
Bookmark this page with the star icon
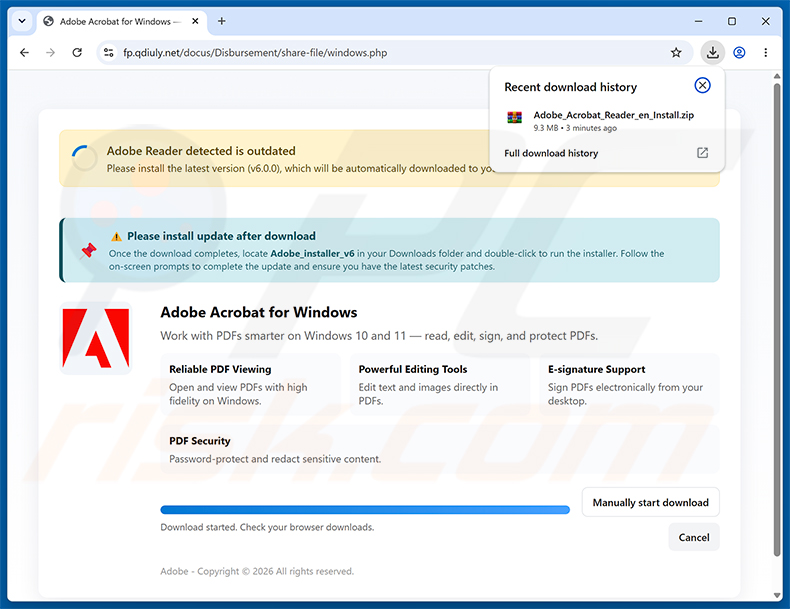(676, 52)
